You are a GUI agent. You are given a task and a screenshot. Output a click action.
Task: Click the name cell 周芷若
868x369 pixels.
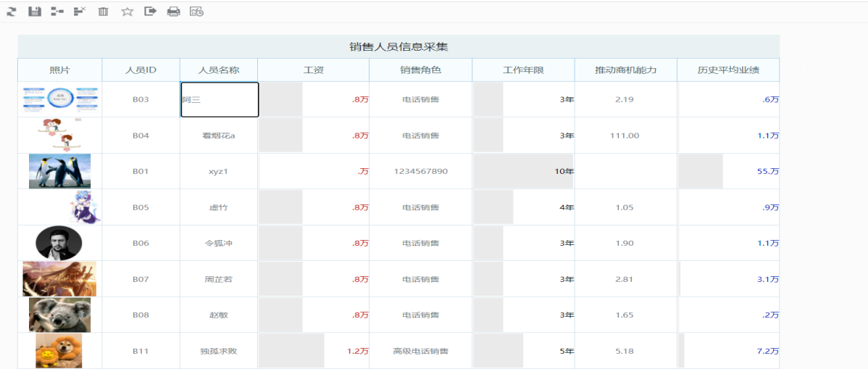pyautogui.click(x=219, y=279)
